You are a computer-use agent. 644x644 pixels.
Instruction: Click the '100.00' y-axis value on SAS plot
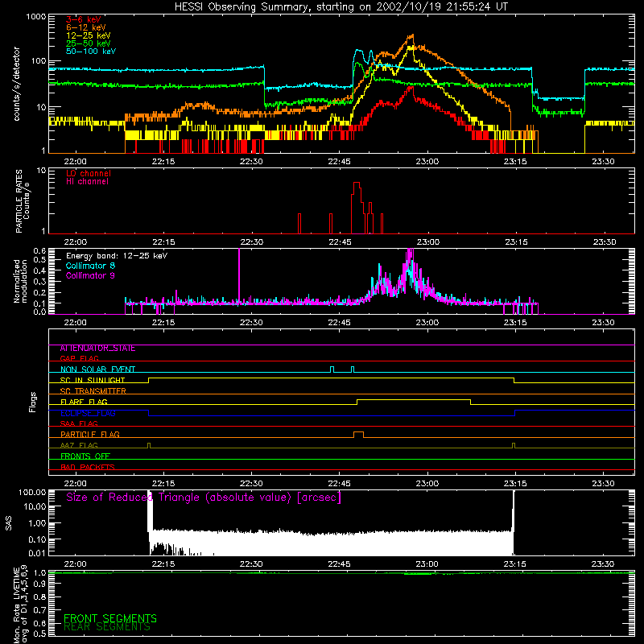coord(32,492)
